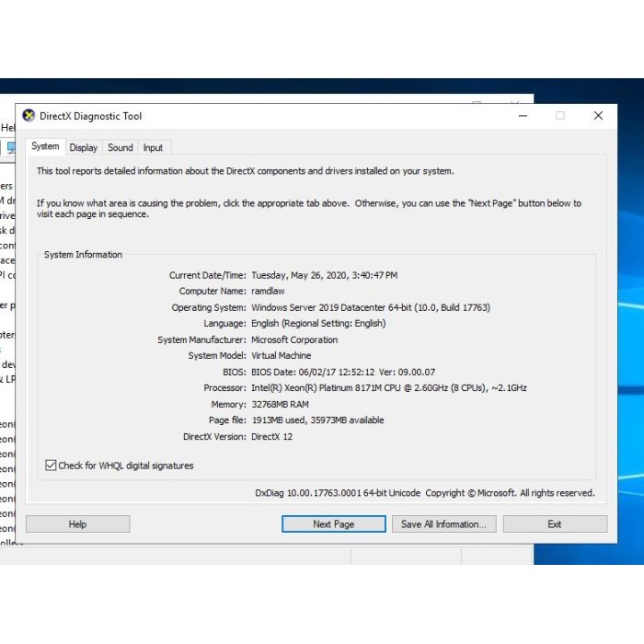Click the 32768MB RAM memory value
Screen dimensions: 644x644
pyautogui.click(x=280, y=405)
